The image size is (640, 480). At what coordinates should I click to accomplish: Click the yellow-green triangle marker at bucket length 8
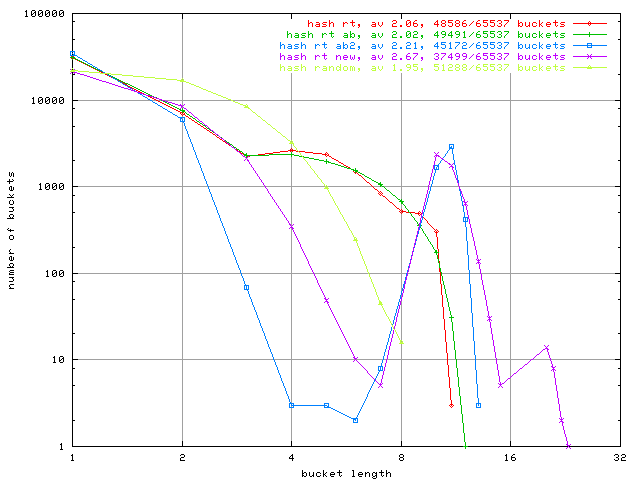(401, 342)
